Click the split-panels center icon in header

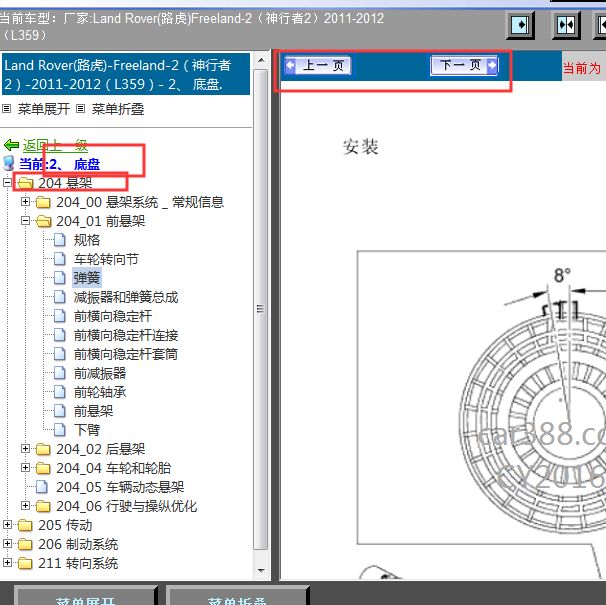pyautogui.click(x=566, y=25)
